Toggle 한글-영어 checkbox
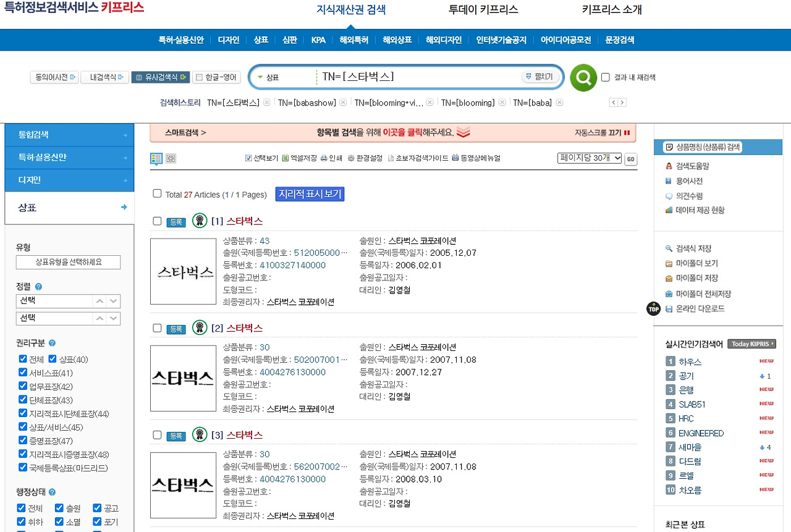This screenshot has height=532, width=791. (199, 77)
